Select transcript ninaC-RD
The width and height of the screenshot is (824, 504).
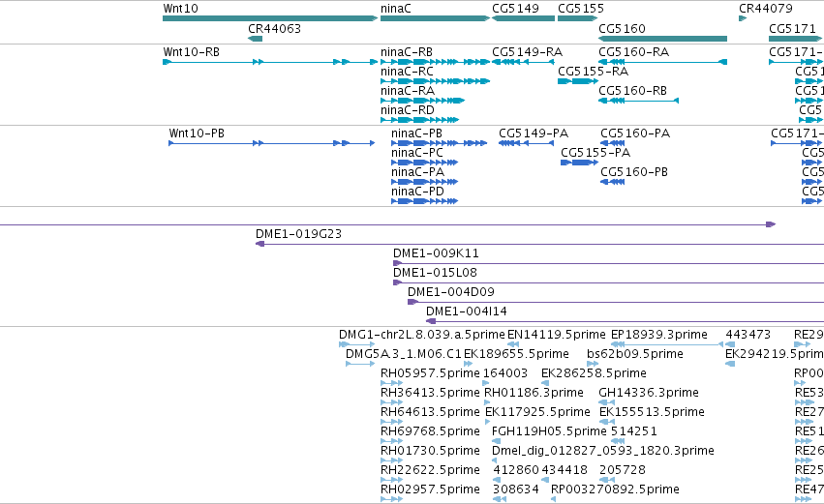[x=419, y=120]
